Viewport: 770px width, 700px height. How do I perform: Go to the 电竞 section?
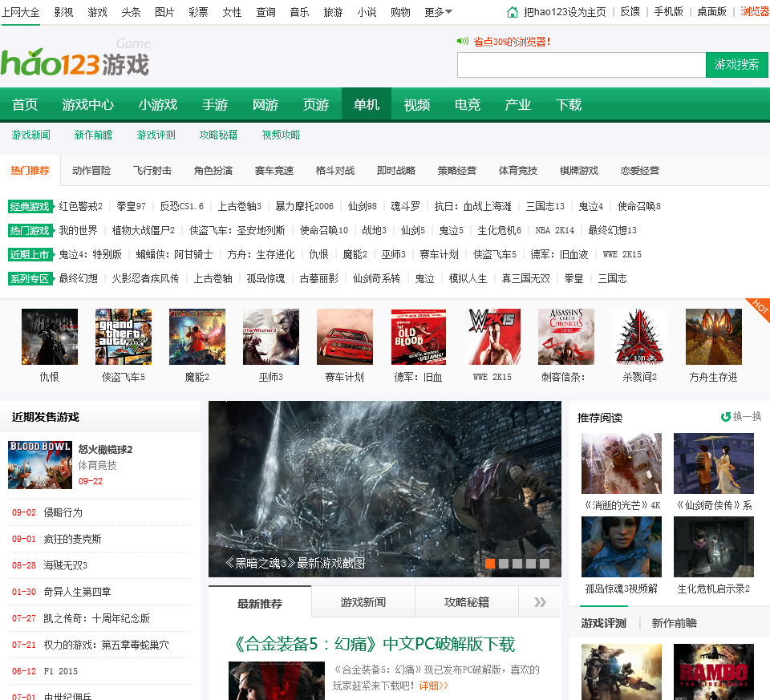pyautogui.click(x=467, y=104)
